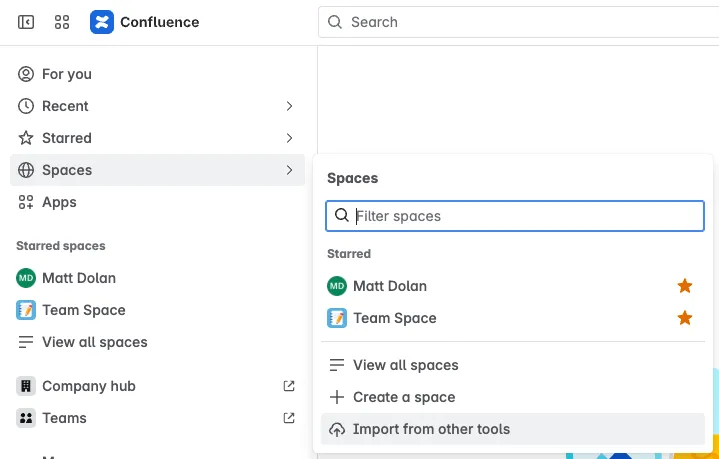
Task: Open the Recent menu item
Action: tap(157, 106)
